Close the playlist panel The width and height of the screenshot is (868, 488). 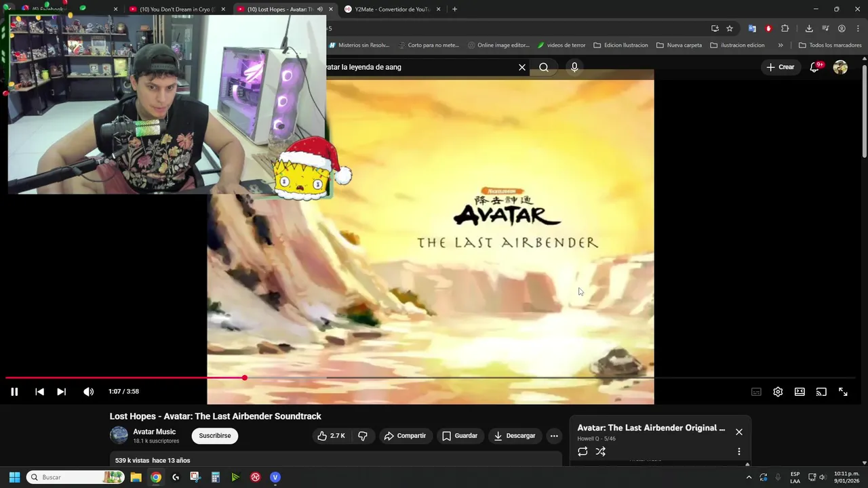739,432
